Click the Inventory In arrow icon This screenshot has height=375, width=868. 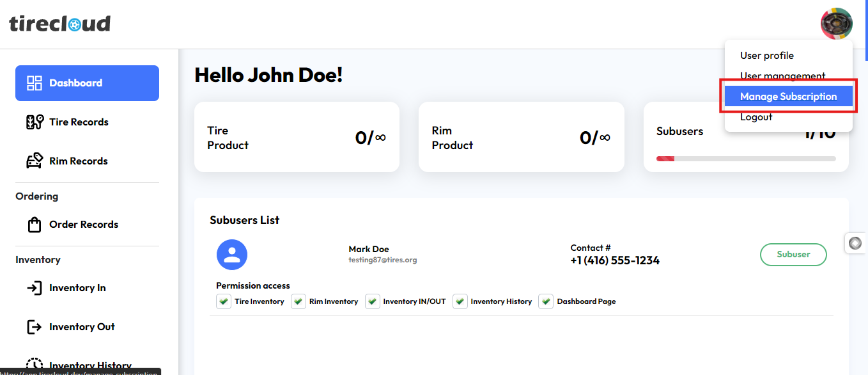coord(35,288)
